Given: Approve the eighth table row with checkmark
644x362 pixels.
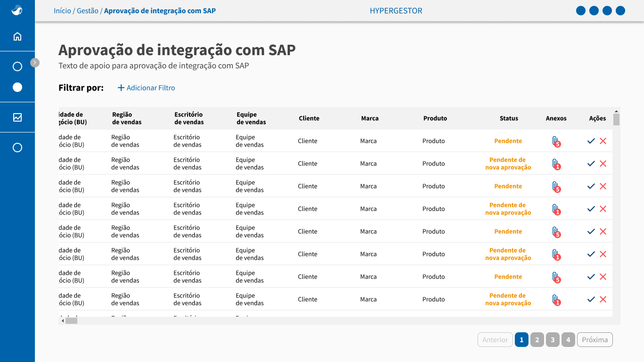Looking at the screenshot, I should click(x=591, y=299).
